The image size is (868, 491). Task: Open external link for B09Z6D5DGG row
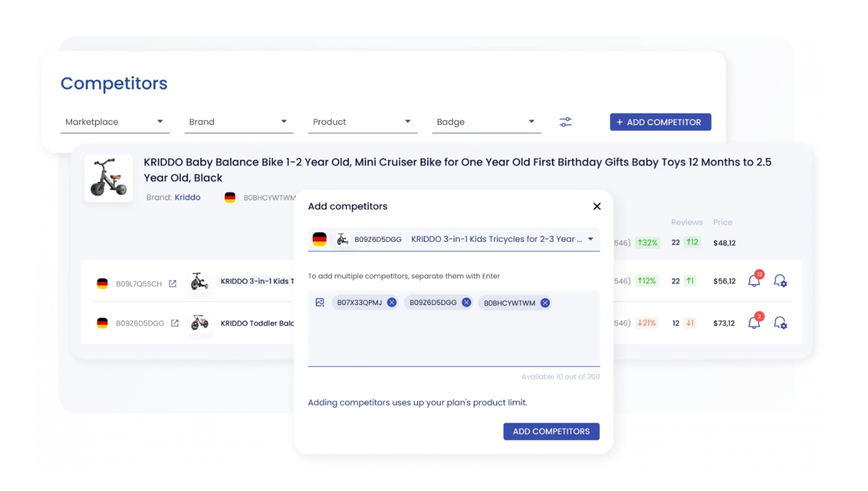pyautogui.click(x=175, y=323)
